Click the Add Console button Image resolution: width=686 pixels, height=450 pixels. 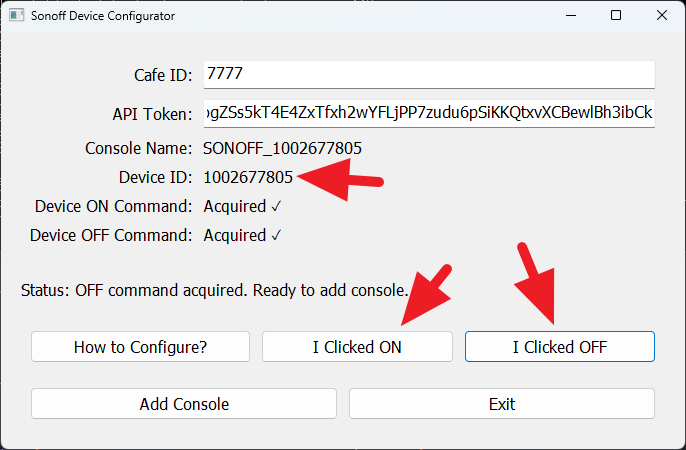pos(184,404)
